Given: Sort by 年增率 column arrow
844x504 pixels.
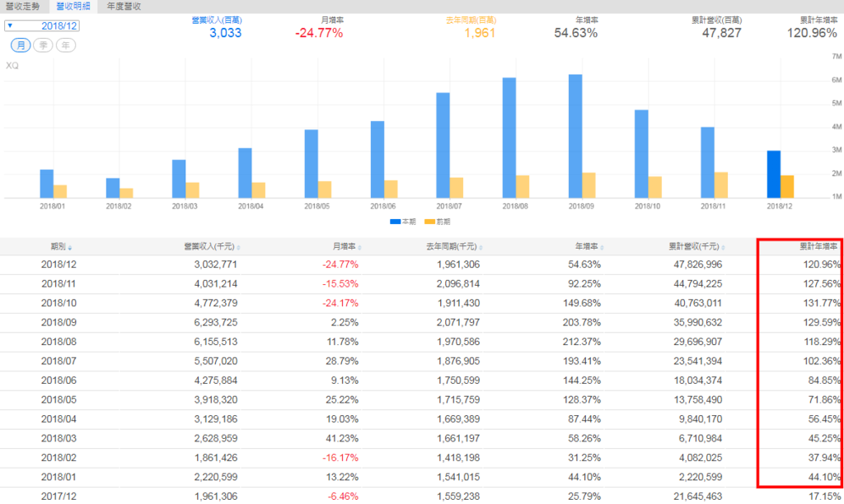Looking at the screenshot, I should click(602, 248).
